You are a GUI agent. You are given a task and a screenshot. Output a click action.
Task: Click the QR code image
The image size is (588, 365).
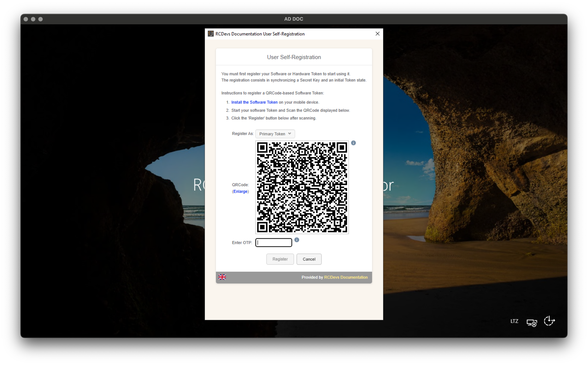point(302,187)
